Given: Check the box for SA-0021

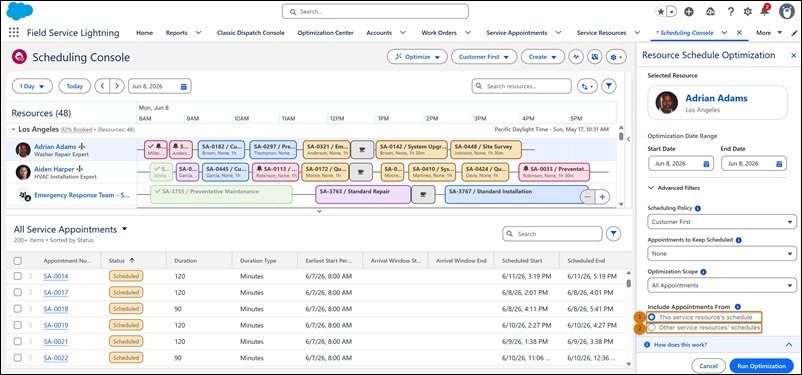Looking at the screenshot, I should point(17,342).
